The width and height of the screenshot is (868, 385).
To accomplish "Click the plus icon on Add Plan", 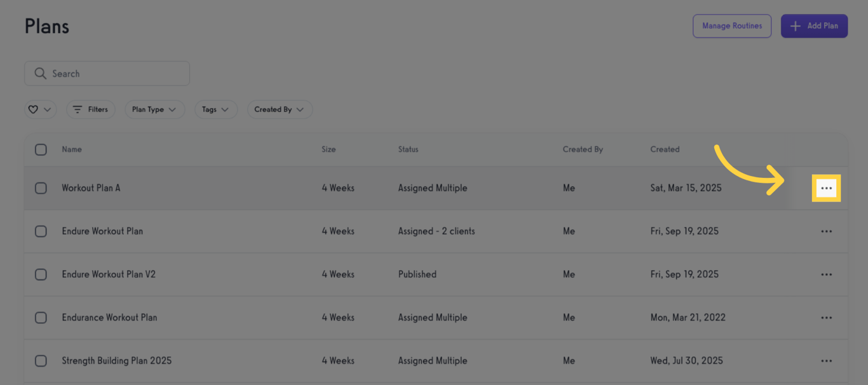I will point(795,26).
